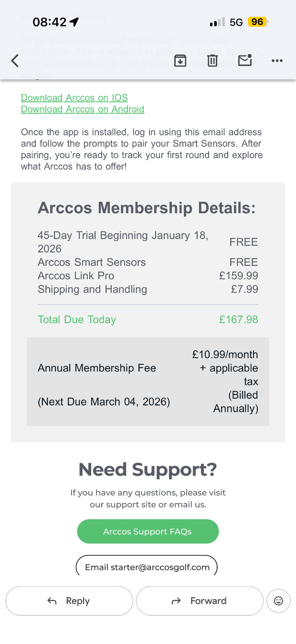
Task: Tap the cellular signal bars indicator
Action: pyautogui.click(x=217, y=22)
